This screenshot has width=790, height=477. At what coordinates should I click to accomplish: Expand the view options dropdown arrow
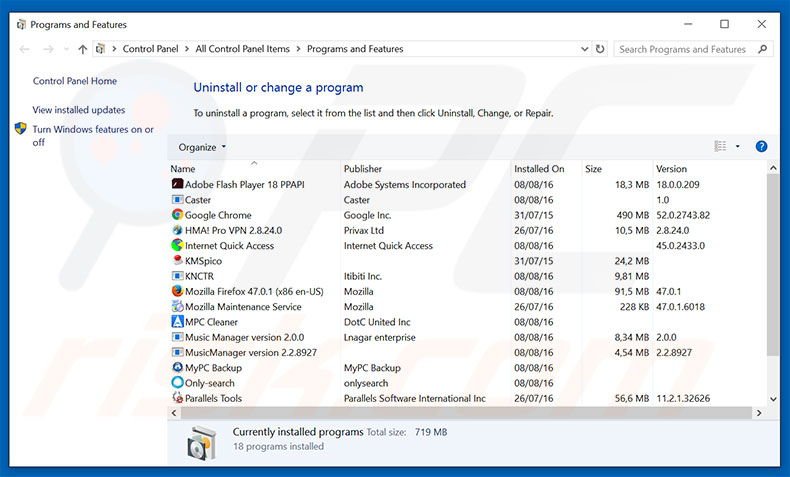(738, 147)
